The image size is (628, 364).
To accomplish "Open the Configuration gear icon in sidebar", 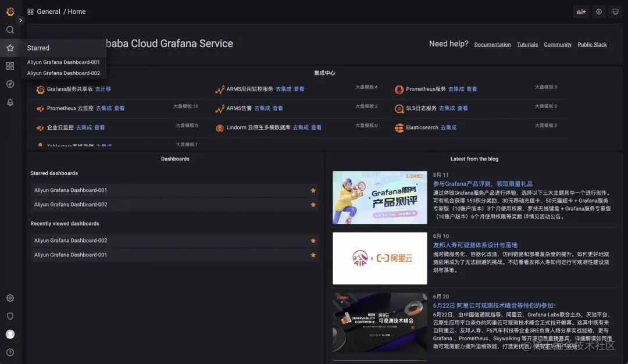I will (x=10, y=298).
